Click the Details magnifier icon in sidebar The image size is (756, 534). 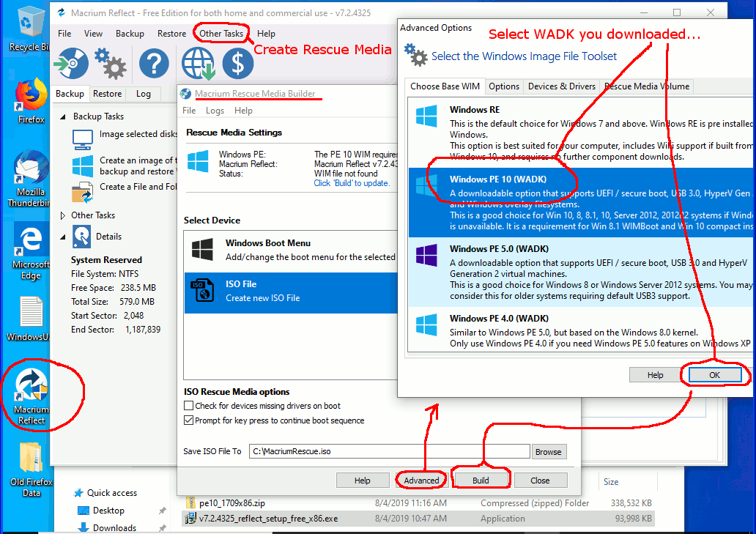coord(81,237)
